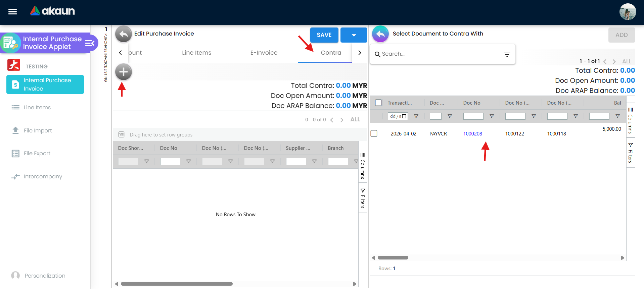Open the left grid's Doc No filter icon

coord(188,161)
